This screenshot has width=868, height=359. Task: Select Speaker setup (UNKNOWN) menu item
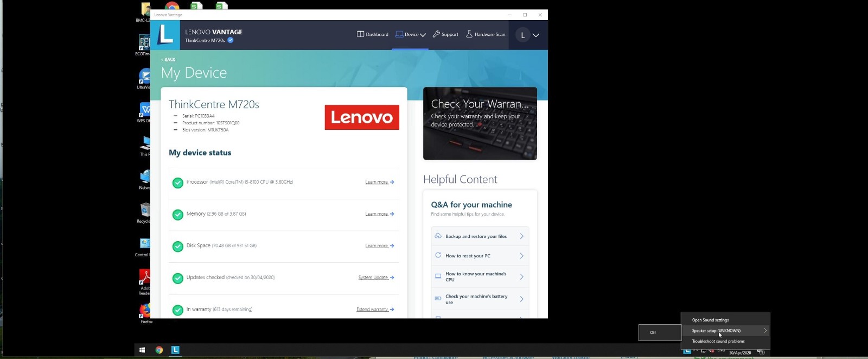725,330
